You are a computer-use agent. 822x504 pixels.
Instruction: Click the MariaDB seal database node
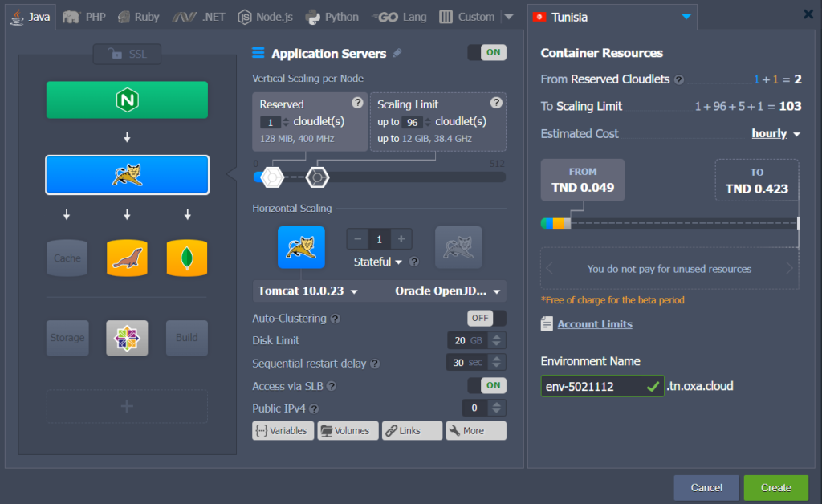click(127, 258)
